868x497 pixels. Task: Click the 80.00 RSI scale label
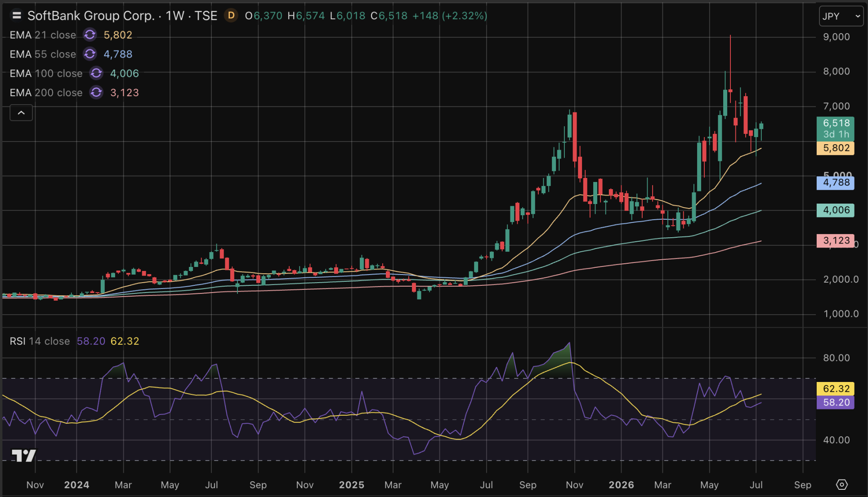(x=837, y=358)
